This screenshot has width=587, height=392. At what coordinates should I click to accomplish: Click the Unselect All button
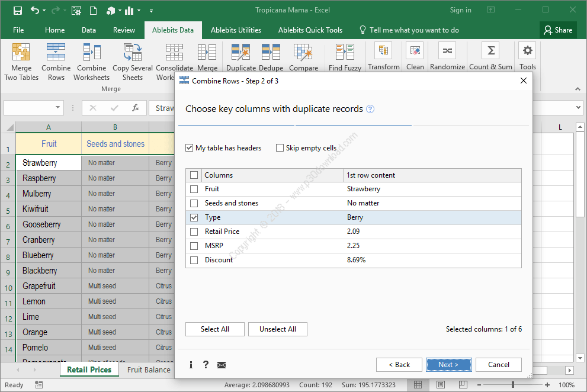278,329
